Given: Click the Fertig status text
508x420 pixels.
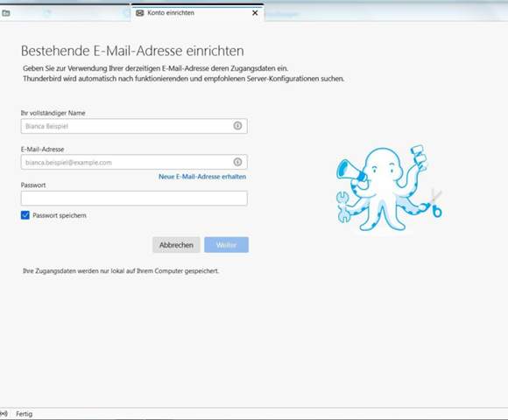Looking at the screenshot, I should pyautogui.click(x=25, y=414).
